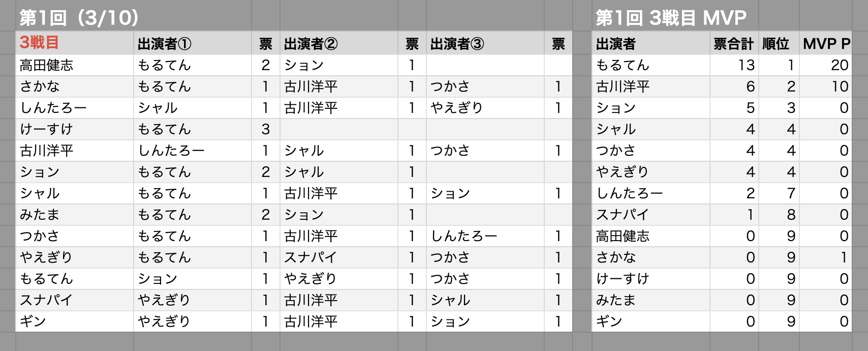Select the title cell 第1回（3/10）
This screenshot has height=351, width=868.
79,18
